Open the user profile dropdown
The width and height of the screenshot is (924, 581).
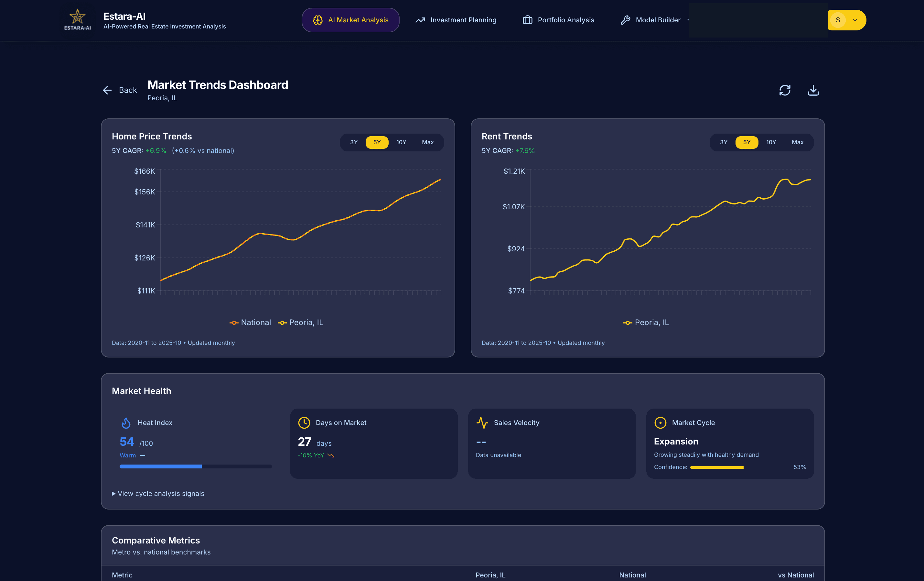click(x=846, y=20)
